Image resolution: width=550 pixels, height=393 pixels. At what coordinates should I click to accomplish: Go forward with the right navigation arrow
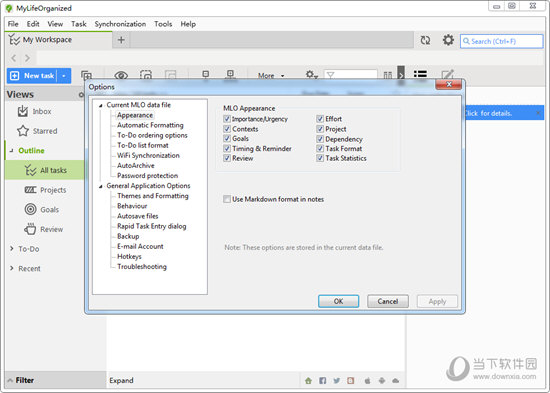[27, 58]
